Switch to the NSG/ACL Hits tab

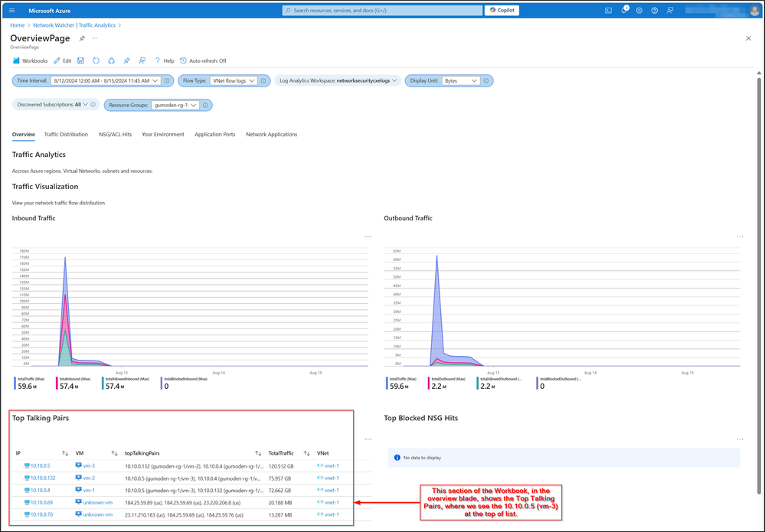tap(115, 135)
